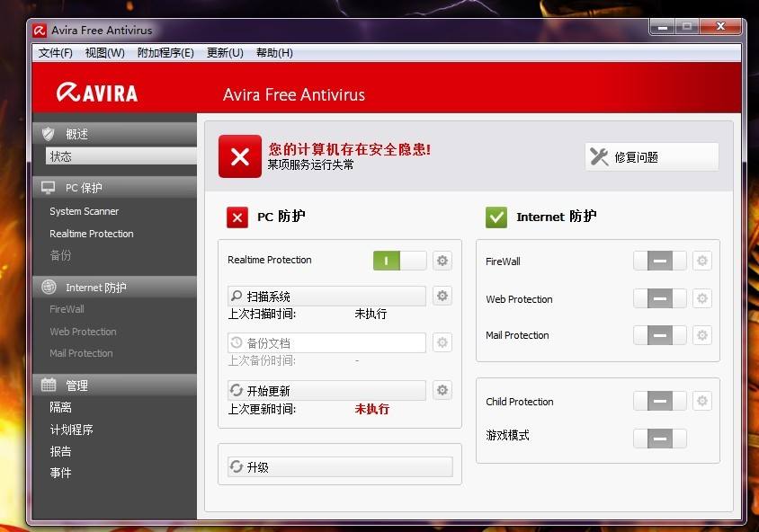Click the 修复问题 button
759x532 pixels.
pos(651,156)
